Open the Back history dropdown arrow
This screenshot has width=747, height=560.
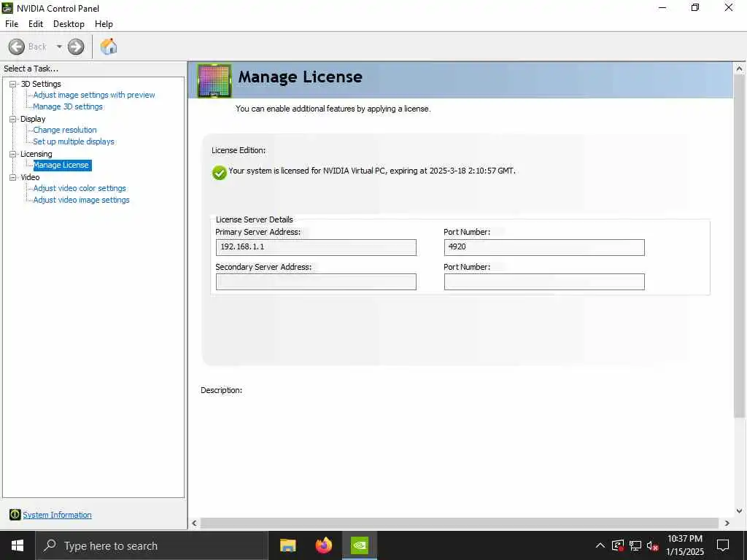pyautogui.click(x=59, y=47)
